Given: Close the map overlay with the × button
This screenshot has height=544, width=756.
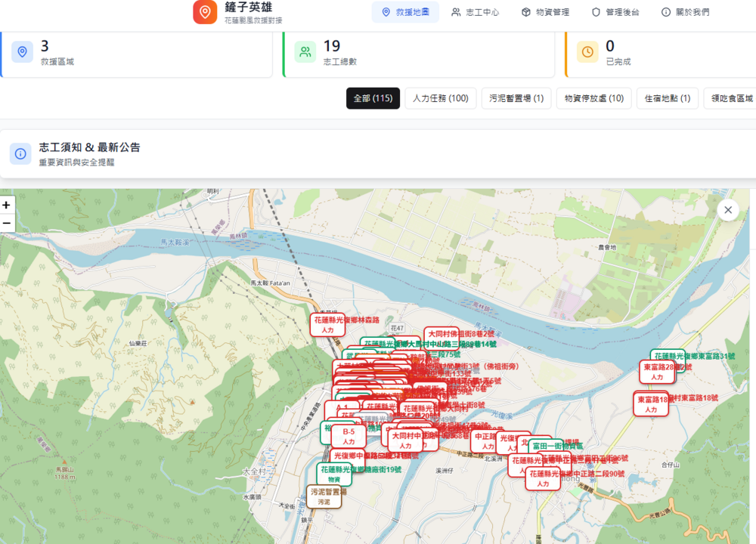Looking at the screenshot, I should pyautogui.click(x=727, y=210).
